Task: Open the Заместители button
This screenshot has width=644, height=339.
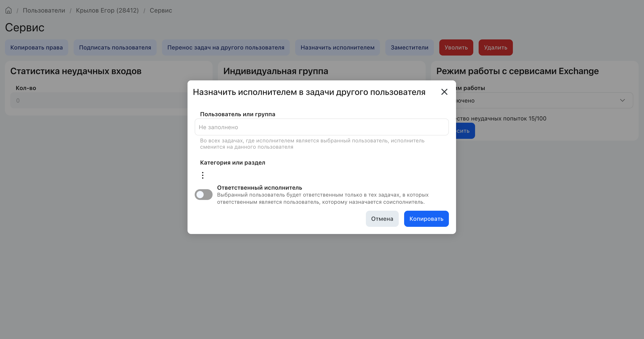Action: click(409, 47)
